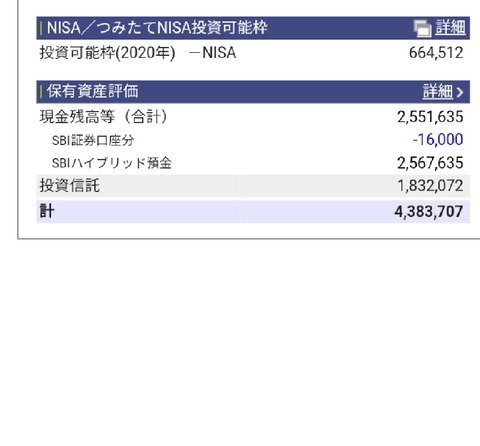Click the 2,551,635 cash balance value

pyautogui.click(x=430, y=117)
